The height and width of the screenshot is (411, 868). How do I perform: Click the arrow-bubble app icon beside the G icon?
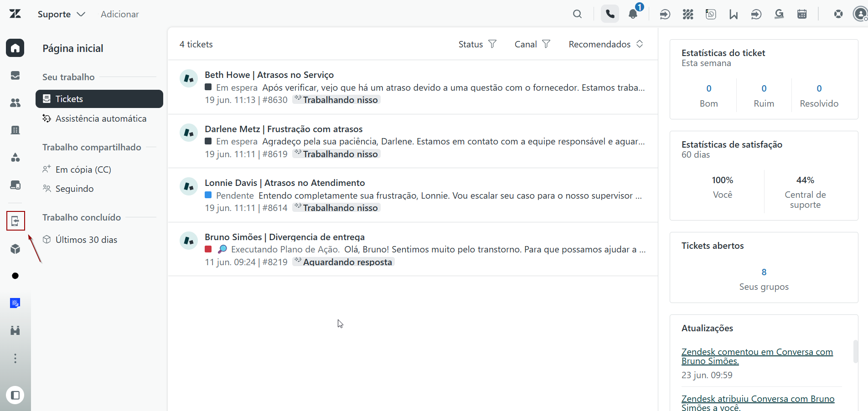[756, 15]
